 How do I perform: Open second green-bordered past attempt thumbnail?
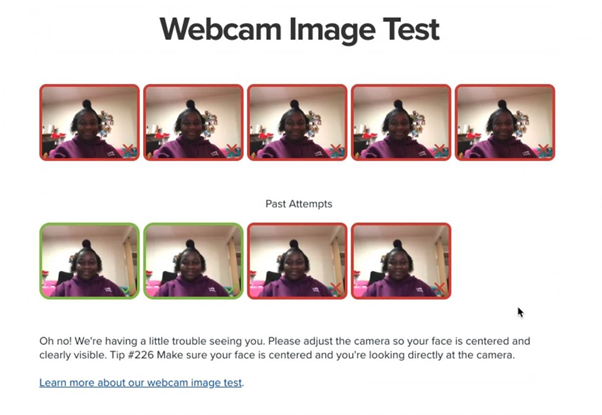pyautogui.click(x=194, y=261)
